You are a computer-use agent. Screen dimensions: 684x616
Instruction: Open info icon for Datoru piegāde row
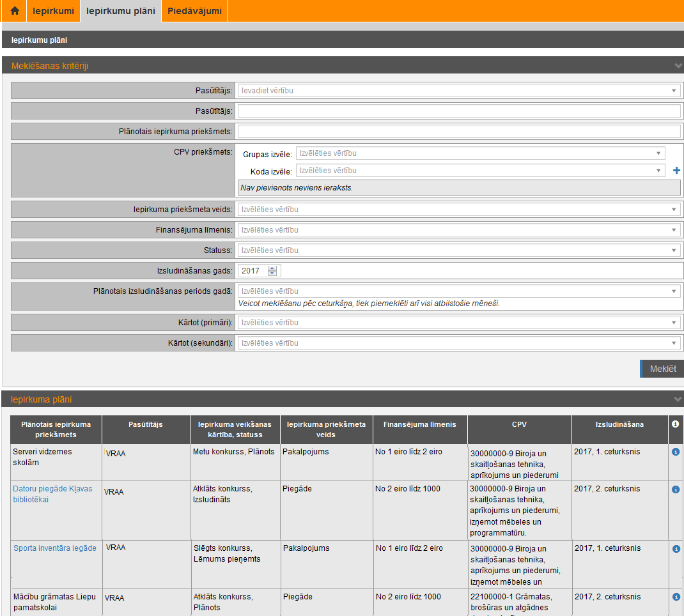coord(676,489)
